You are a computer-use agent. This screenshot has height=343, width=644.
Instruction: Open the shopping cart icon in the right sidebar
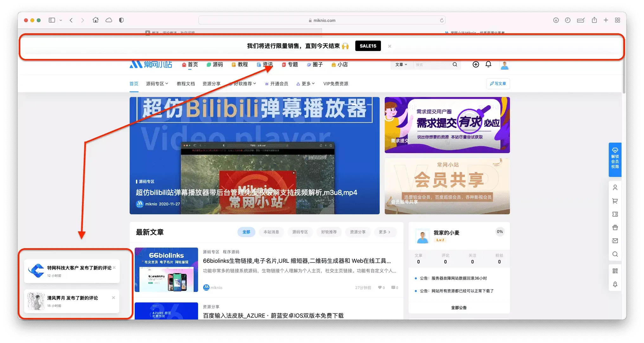tap(615, 201)
